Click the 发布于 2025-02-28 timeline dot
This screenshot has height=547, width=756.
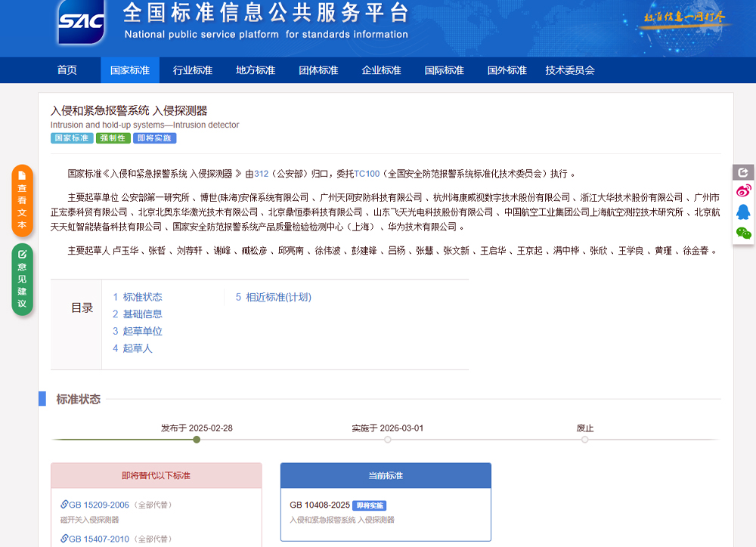(x=197, y=439)
